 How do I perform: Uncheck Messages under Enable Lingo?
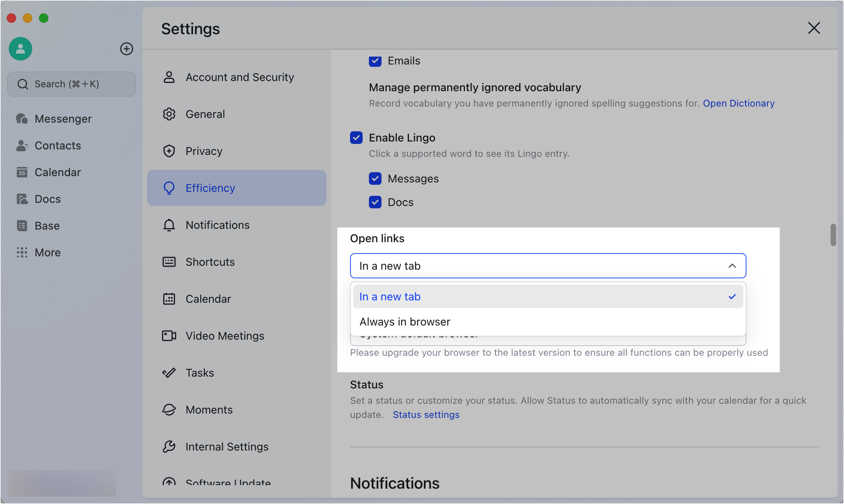click(x=375, y=178)
